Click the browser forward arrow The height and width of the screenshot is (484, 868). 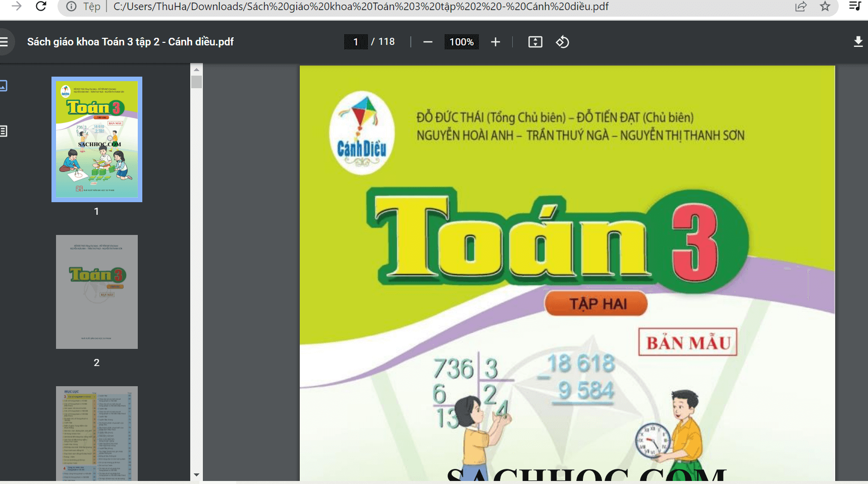click(x=17, y=6)
